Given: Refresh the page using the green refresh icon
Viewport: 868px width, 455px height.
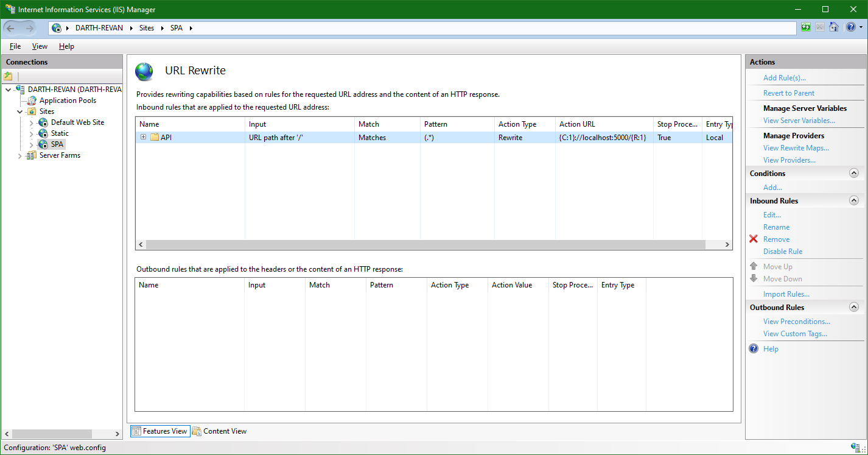Looking at the screenshot, I should 805,27.
